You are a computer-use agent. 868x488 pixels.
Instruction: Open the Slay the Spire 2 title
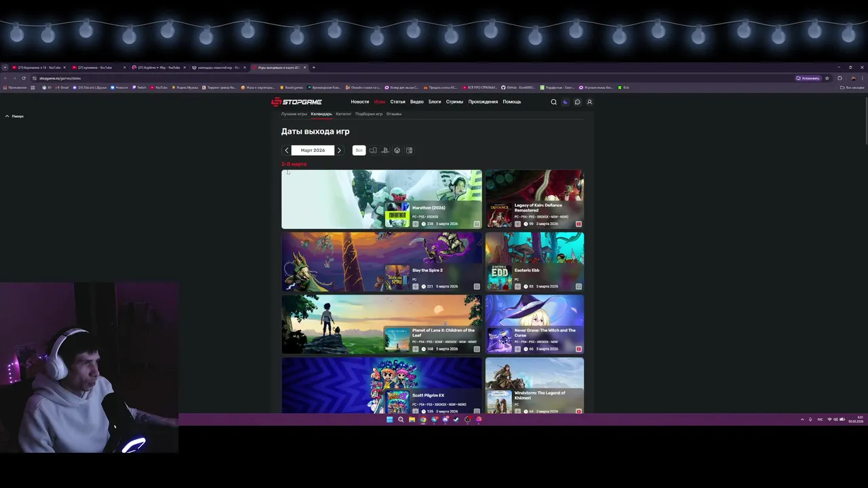[427, 270]
